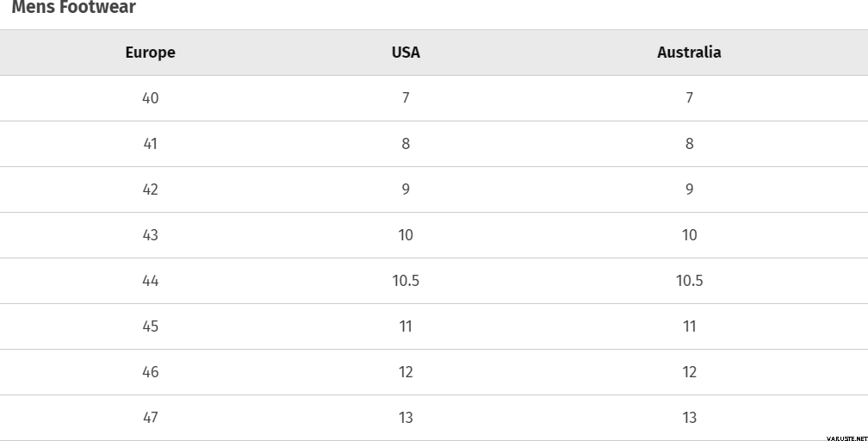Image resolution: width=868 pixels, height=441 pixels.
Task: Click the USA size 9 cell
Action: (x=406, y=189)
